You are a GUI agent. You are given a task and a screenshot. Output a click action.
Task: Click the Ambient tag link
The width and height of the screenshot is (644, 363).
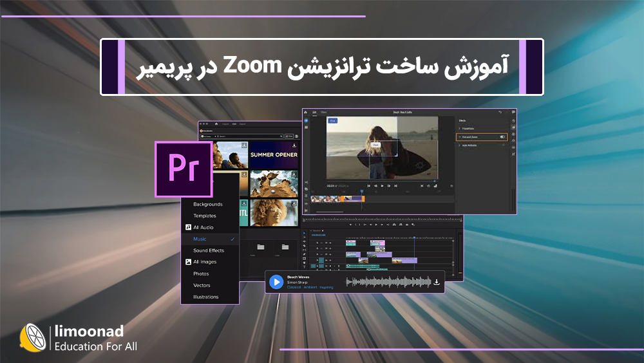click(x=310, y=288)
